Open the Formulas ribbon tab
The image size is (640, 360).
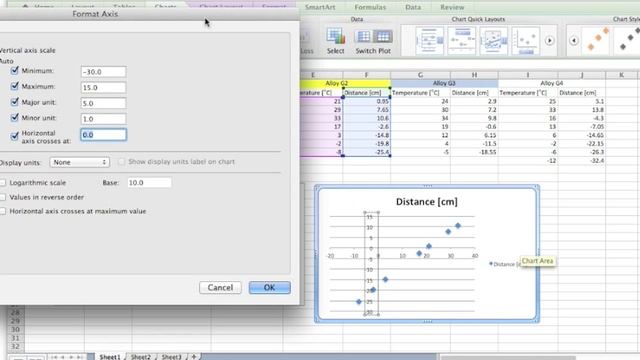(370, 7)
